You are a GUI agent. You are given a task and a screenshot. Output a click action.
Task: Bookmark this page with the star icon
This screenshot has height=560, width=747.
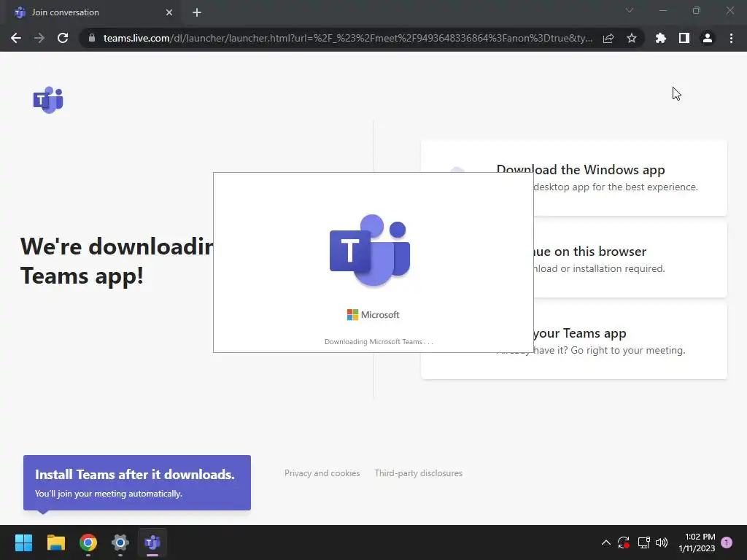[632, 38]
